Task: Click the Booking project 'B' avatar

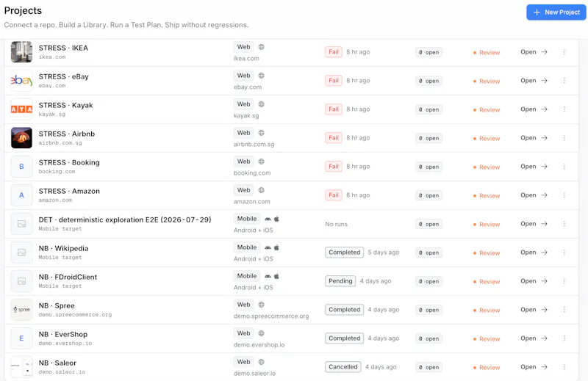Action: (x=21, y=167)
